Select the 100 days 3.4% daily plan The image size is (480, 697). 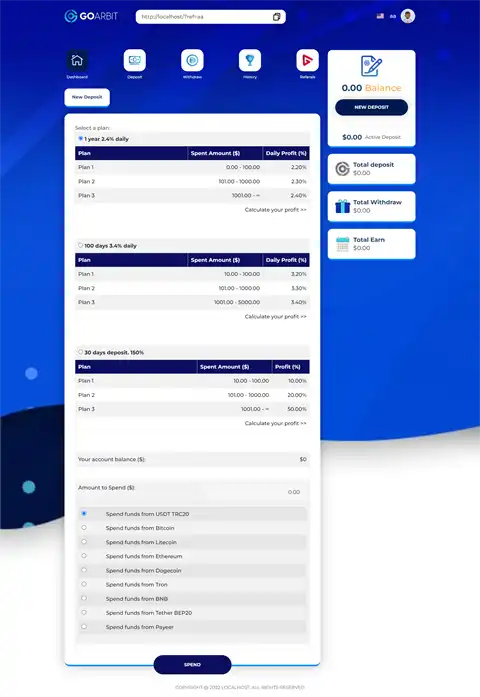[80, 245]
